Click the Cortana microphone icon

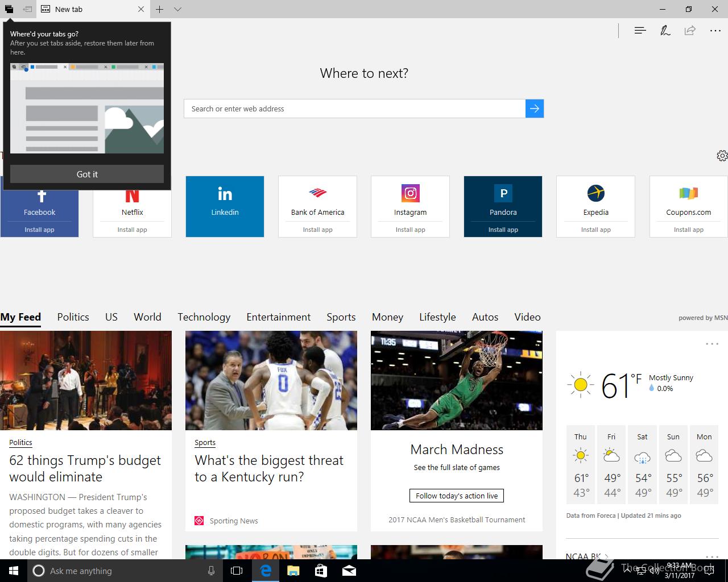[x=211, y=571]
